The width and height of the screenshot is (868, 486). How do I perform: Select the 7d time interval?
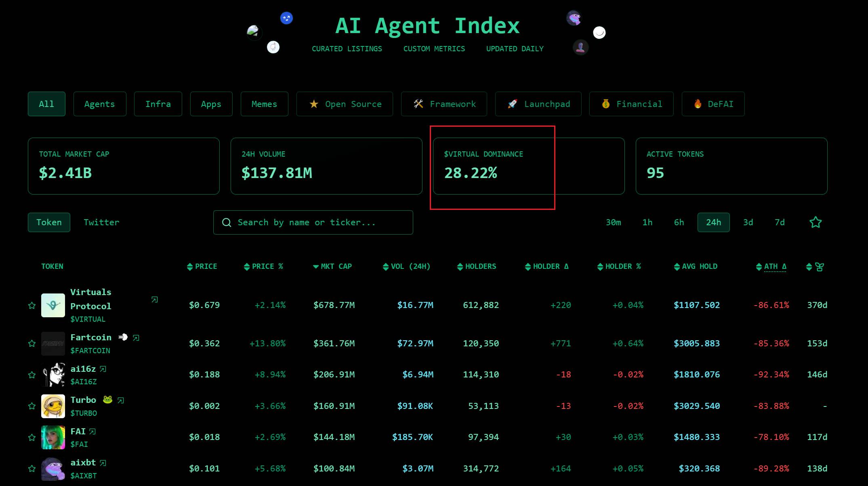coord(779,222)
